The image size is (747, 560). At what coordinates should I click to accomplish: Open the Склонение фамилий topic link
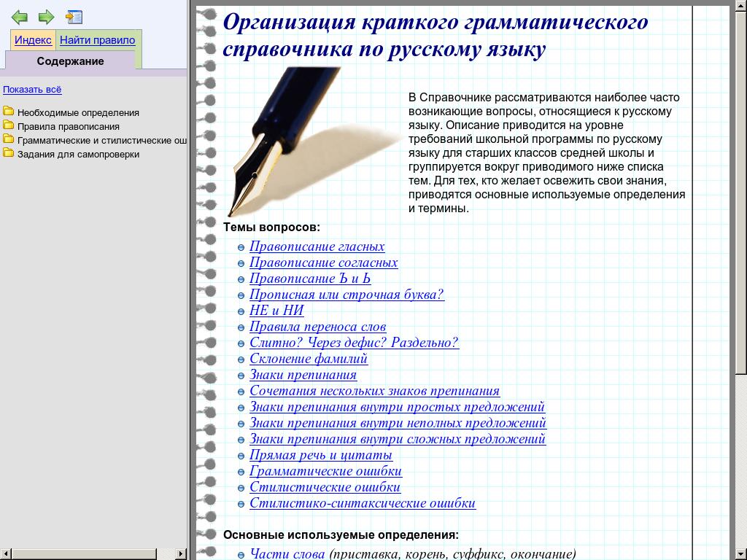click(309, 359)
